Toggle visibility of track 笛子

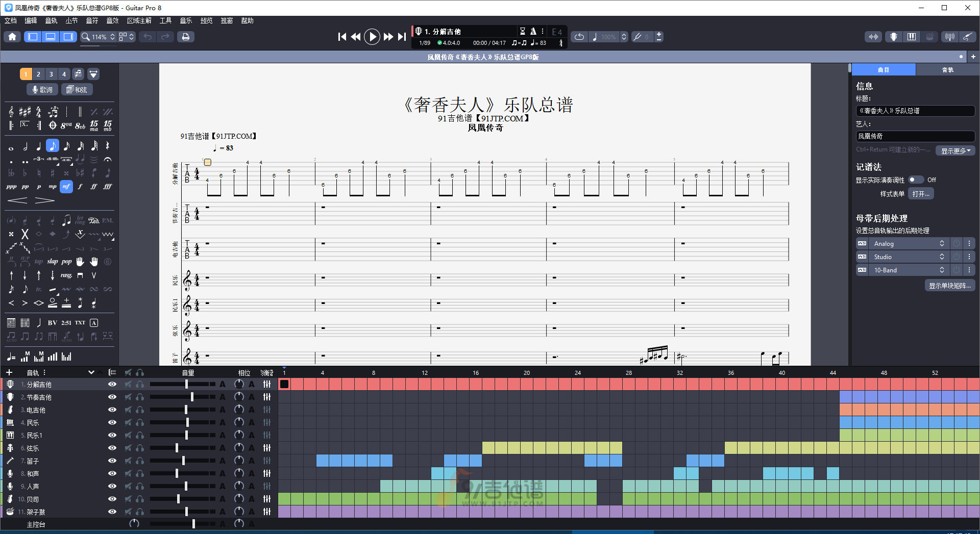(x=112, y=461)
